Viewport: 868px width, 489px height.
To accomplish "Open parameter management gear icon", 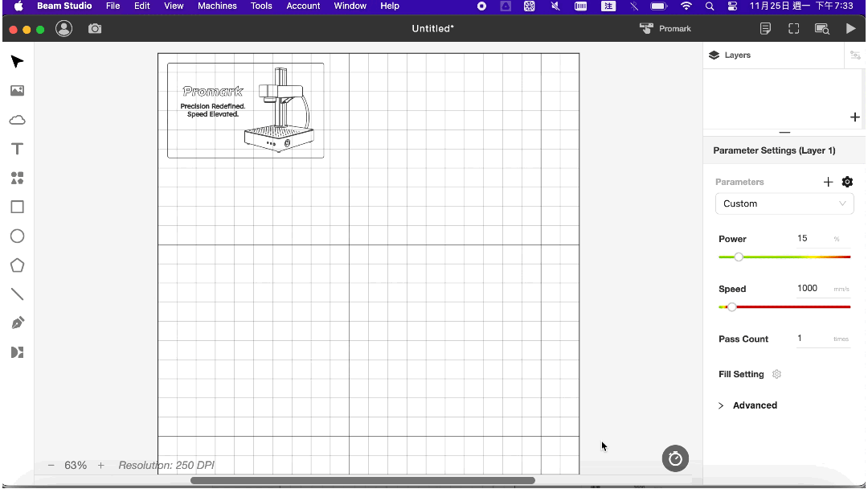I will point(847,182).
